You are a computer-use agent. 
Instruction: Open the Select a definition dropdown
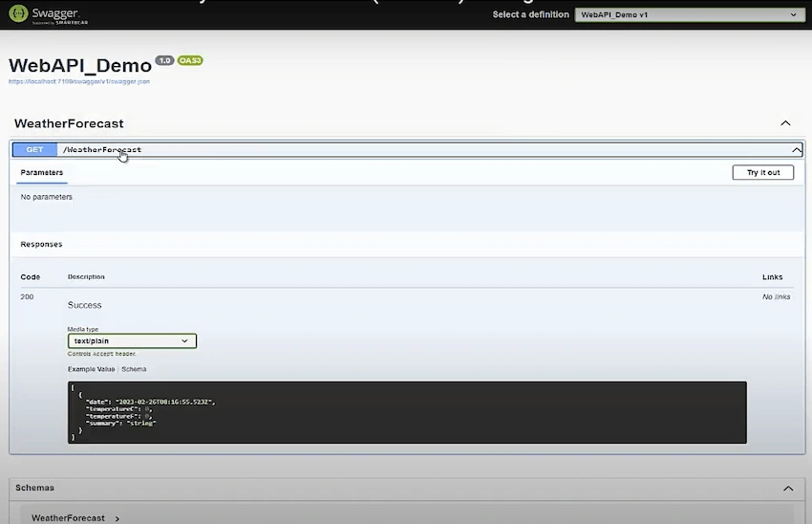click(x=690, y=14)
